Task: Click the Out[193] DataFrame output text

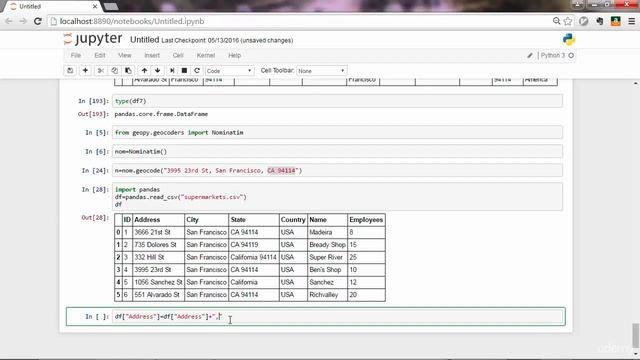Action: (161, 114)
